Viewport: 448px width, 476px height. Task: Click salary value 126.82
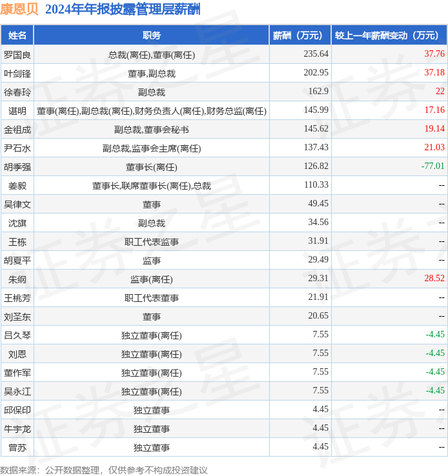pyautogui.click(x=316, y=166)
